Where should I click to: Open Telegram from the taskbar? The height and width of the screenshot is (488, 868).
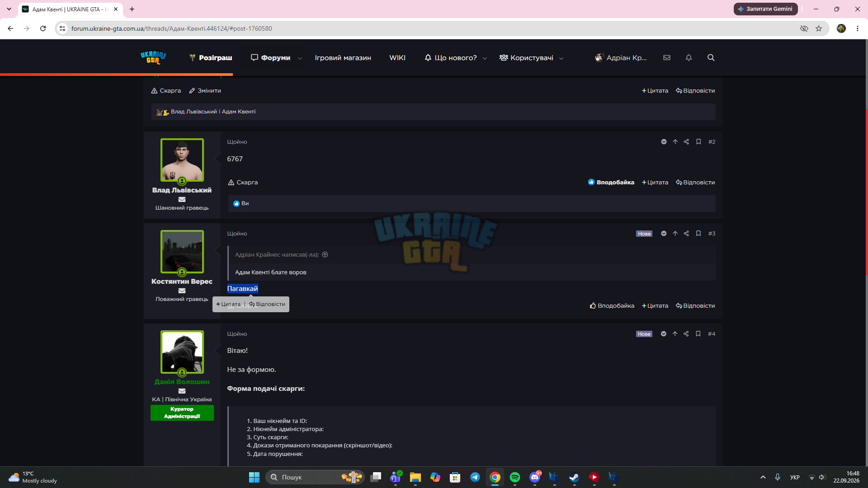475,477
